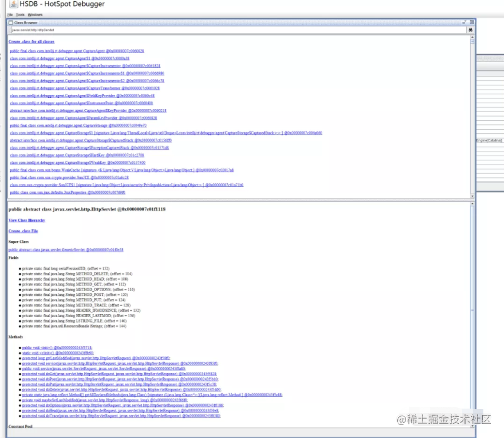Open CaptureStorage$HardKey class link
Image resolution: width=504 pixels, height=438 pixels.
coord(77,155)
